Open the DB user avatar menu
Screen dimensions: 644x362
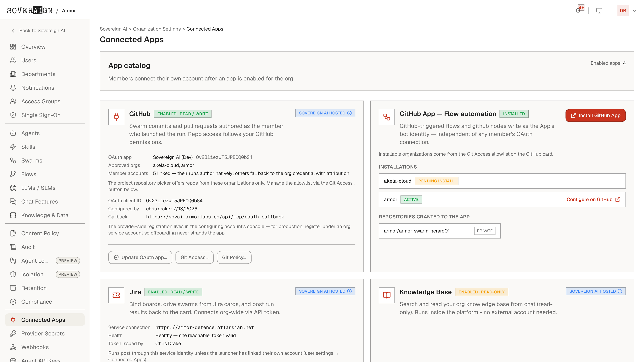pos(623,10)
